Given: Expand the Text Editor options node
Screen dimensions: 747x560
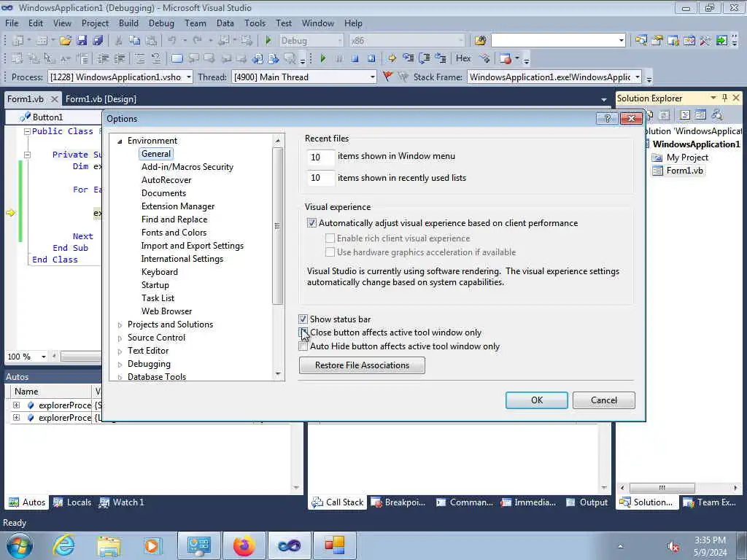Looking at the screenshot, I should (120, 351).
